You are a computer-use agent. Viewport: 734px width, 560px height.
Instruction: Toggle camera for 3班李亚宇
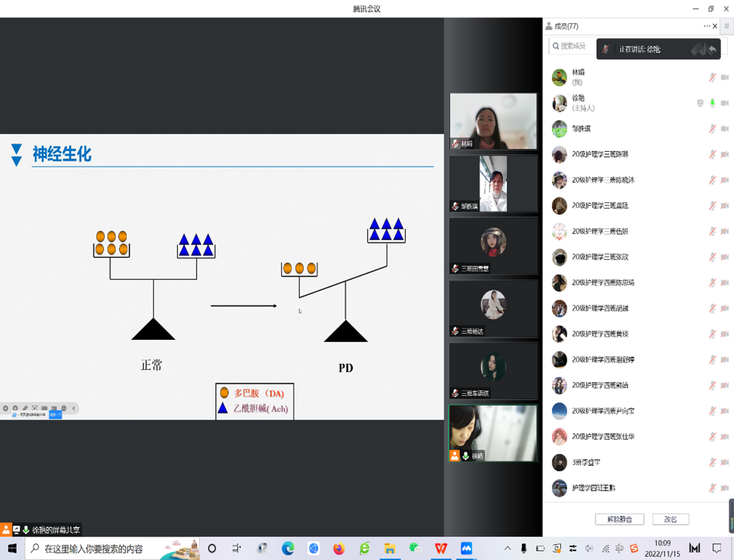pyautogui.click(x=724, y=463)
